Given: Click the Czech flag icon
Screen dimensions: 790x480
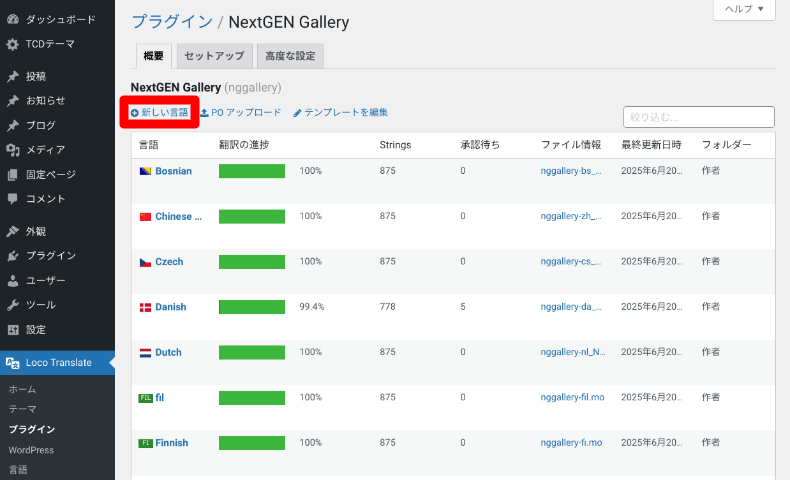Looking at the screenshot, I should pyautogui.click(x=145, y=262).
